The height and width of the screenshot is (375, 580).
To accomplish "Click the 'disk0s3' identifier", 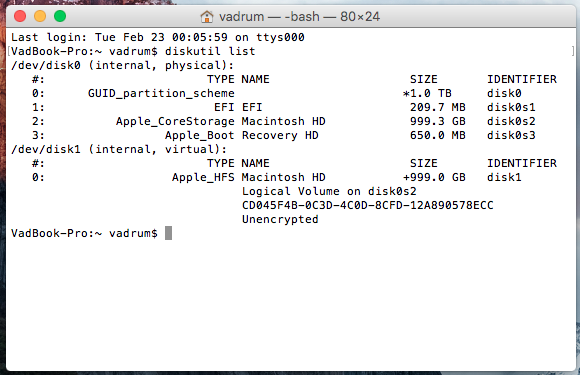I will [511, 135].
